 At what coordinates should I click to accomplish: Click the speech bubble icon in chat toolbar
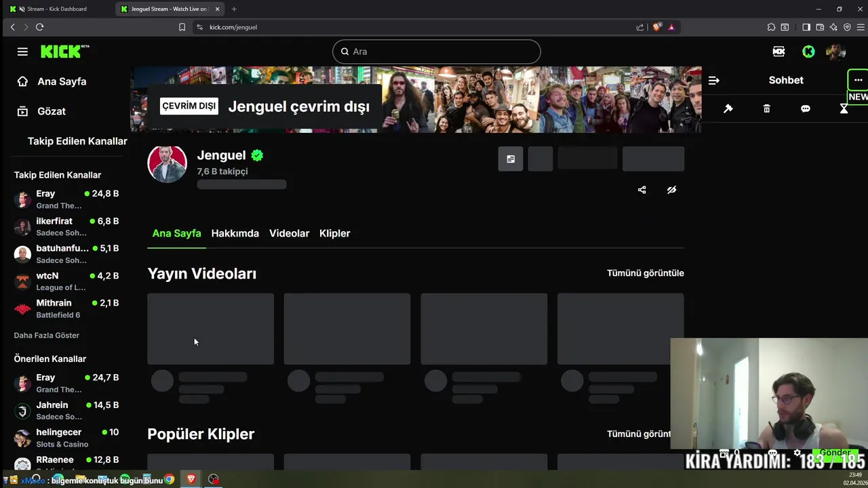tap(806, 108)
